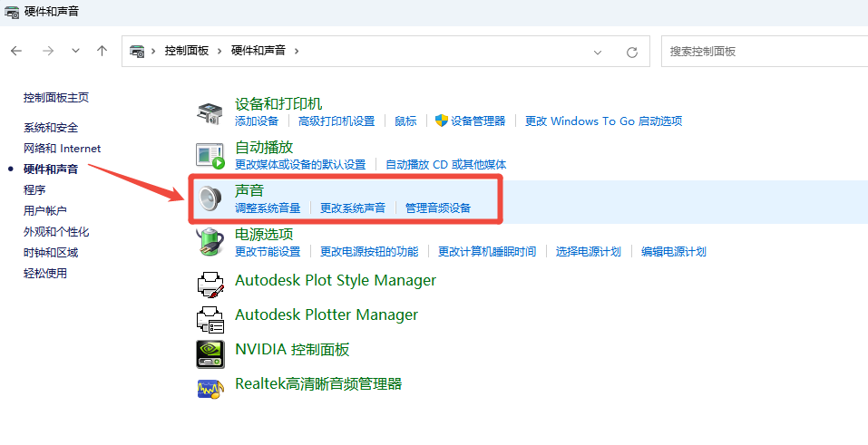Open the 管理音频设备 link

pos(438,208)
